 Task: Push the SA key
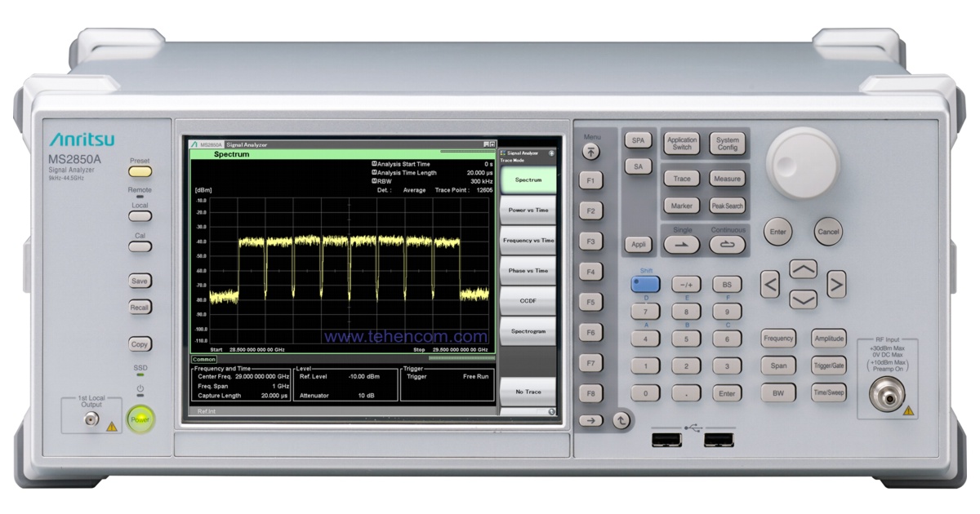coord(638,166)
